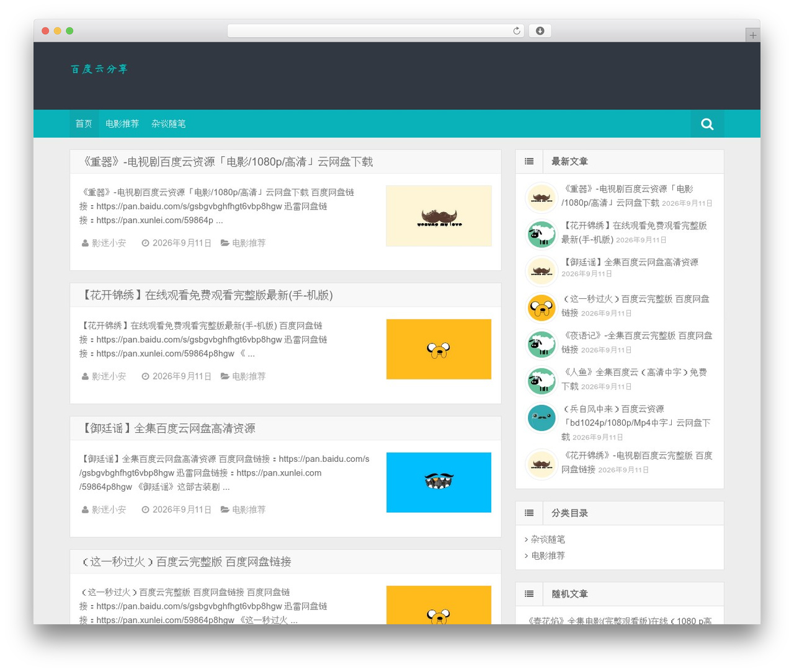Open sidebar post 《夜语记》-全集百度云完整版

636,342
